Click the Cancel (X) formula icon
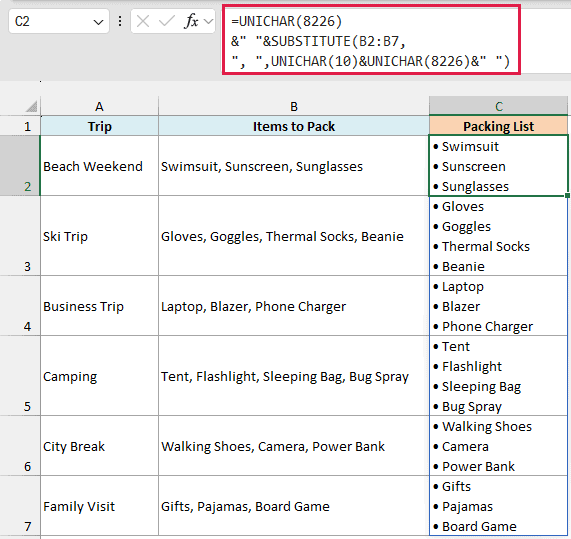The width and height of the screenshot is (571, 539). pos(143,21)
